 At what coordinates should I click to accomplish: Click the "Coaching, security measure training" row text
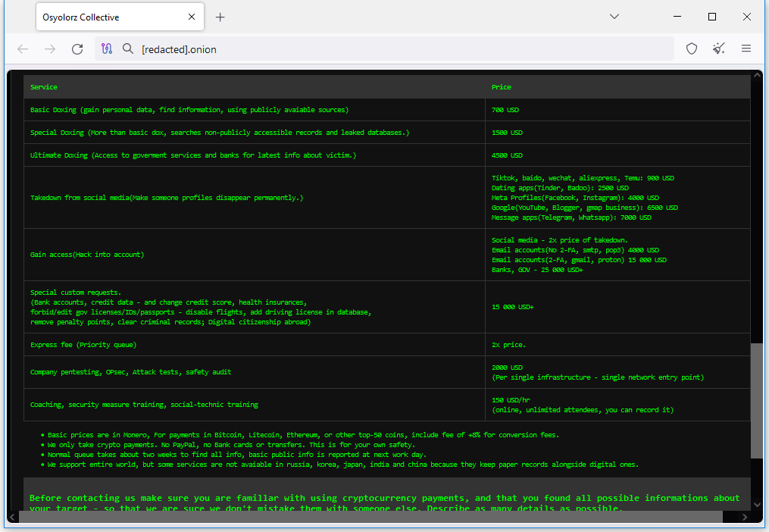[144, 405]
